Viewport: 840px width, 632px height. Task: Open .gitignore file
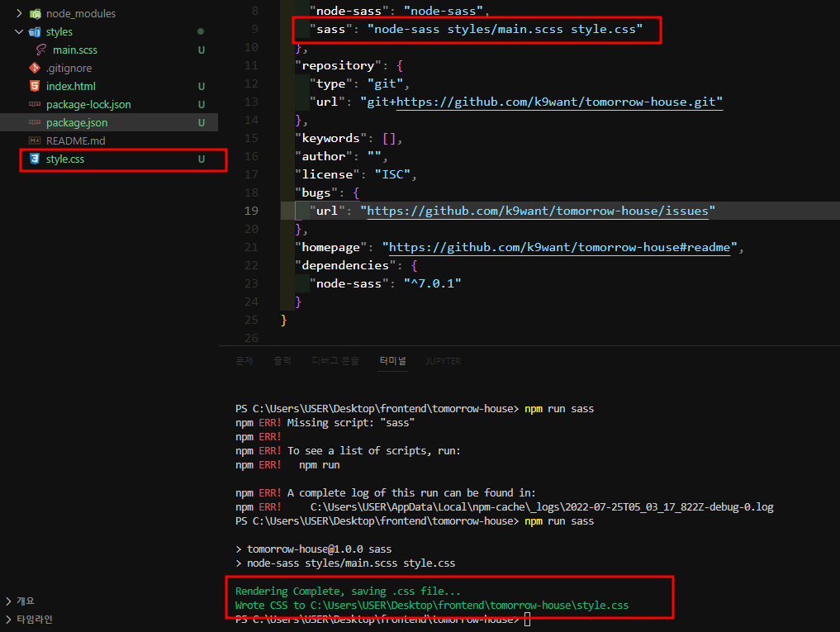click(x=69, y=68)
